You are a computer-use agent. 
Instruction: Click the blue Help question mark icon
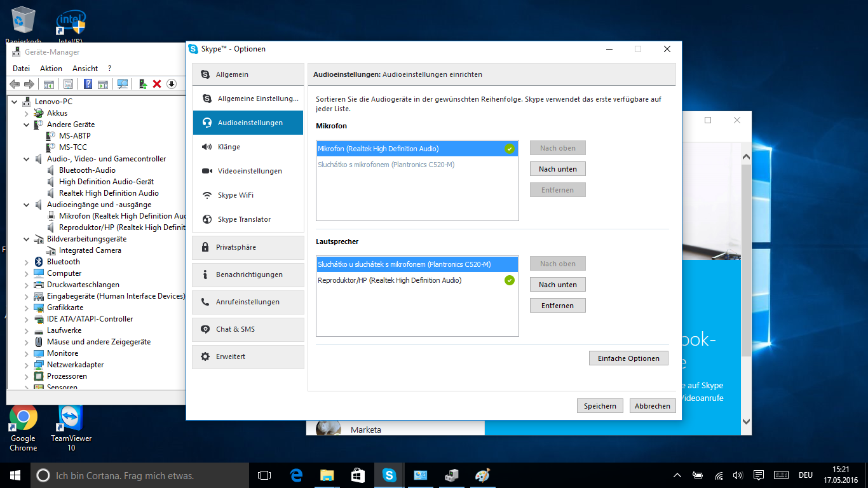(x=88, y=84)
